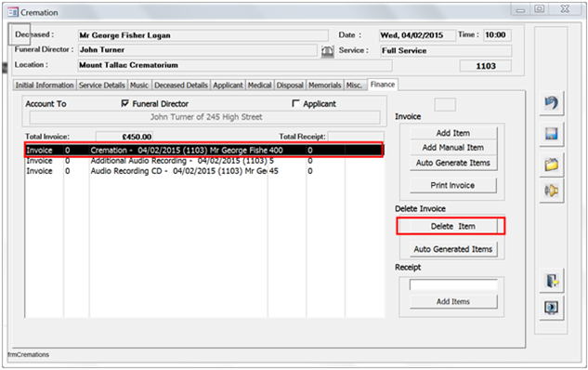Click the Receipt input field
The height and width of the screenshot is (370, 588).
click(x=453, y=284)
